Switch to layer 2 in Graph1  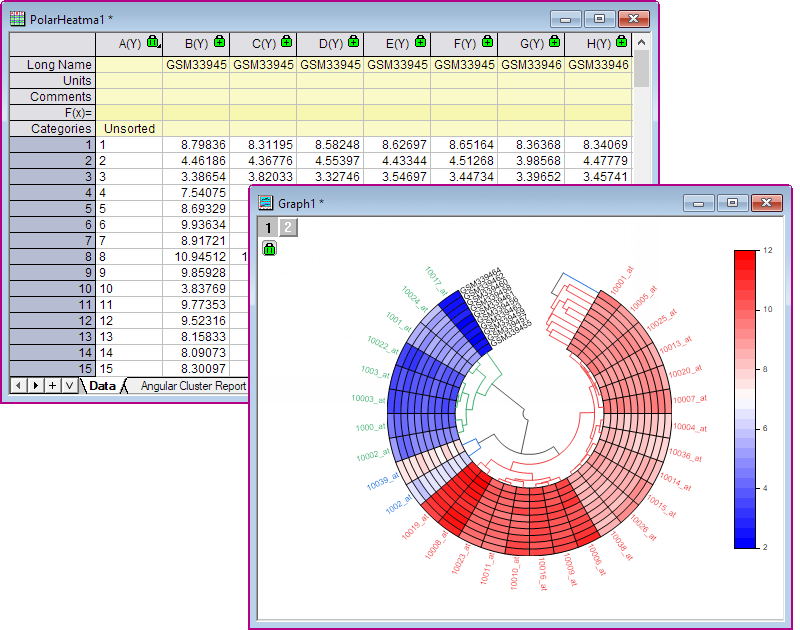click(x=287, y=228)
